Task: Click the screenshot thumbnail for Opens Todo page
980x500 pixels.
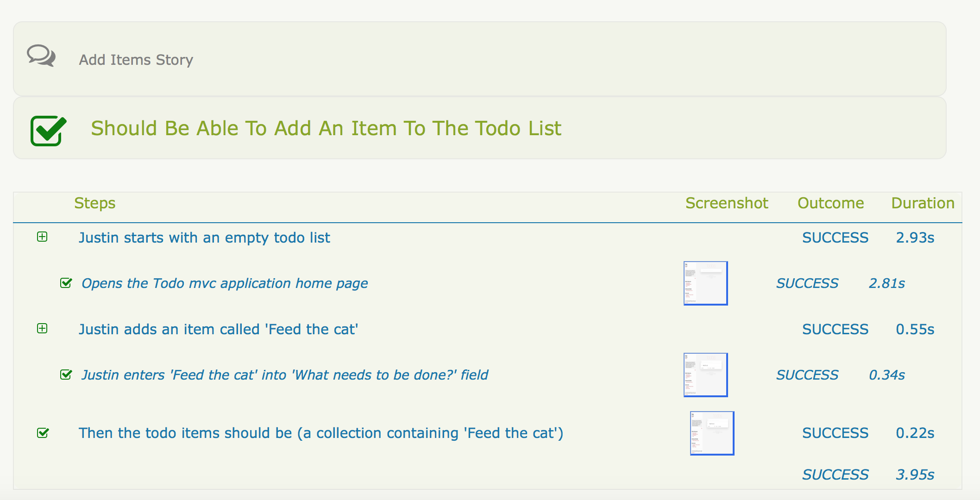Action: coord(706,282)
